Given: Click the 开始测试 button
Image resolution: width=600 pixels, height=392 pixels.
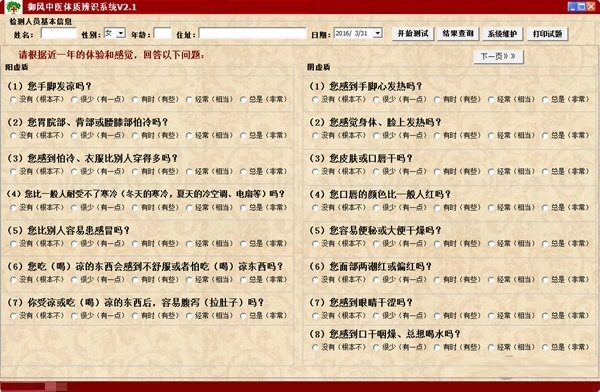Looking at the screenshot, I should coord(412,34).
